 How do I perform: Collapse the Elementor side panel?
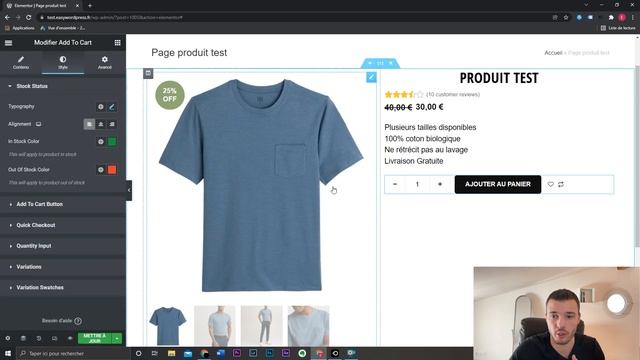pyautogui.click(x=129, y=190)
